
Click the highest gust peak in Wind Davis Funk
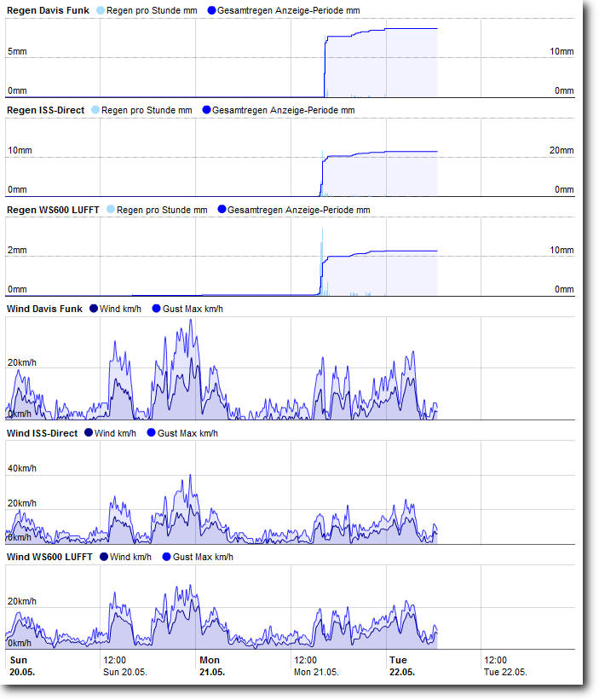191,321
